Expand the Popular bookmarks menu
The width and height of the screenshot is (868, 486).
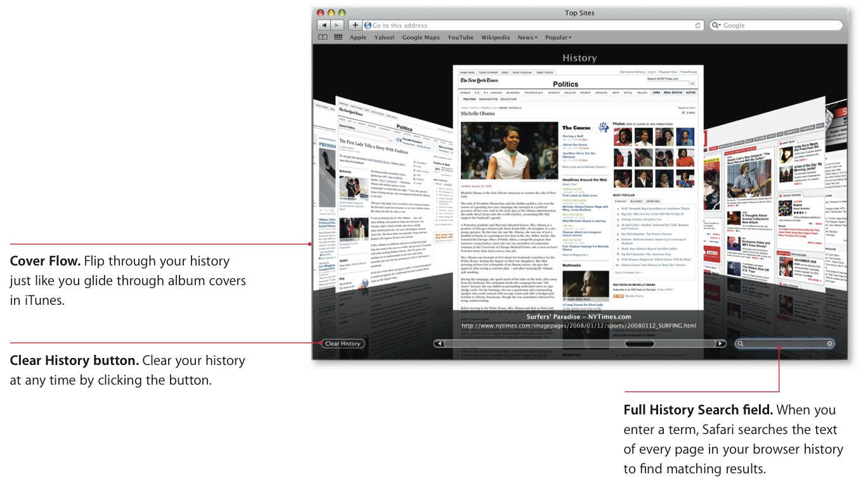click(559, 37)
